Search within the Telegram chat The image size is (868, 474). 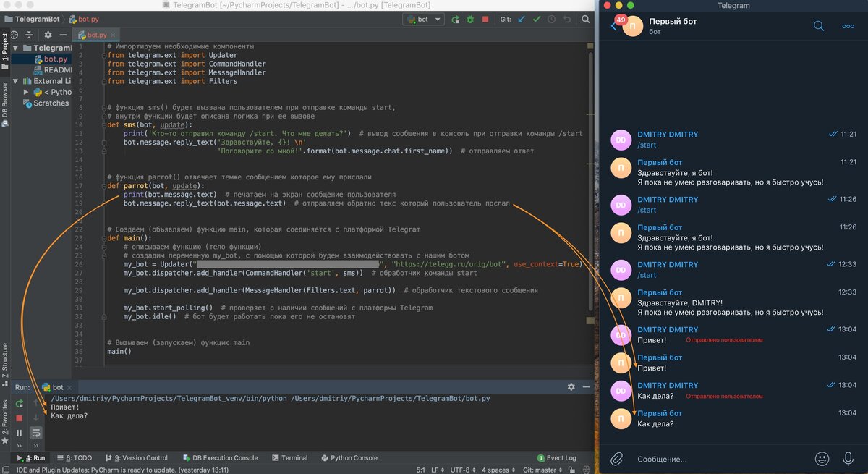819,26
